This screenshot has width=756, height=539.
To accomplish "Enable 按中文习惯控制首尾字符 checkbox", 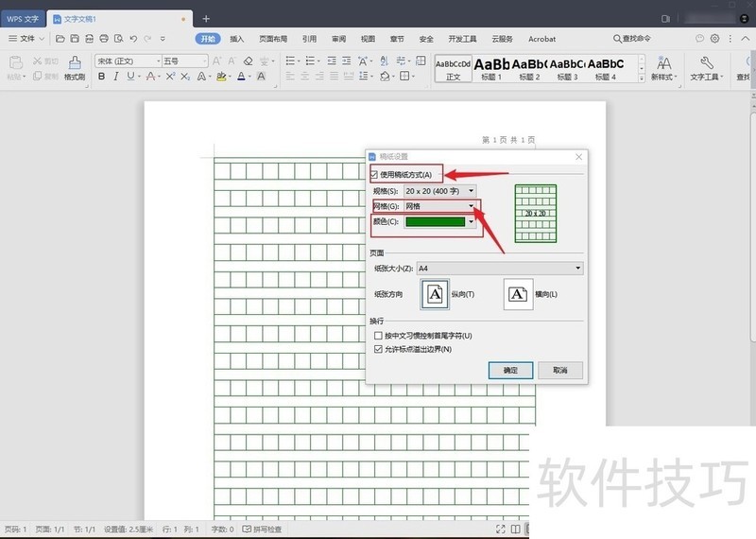I will point(379,336).
